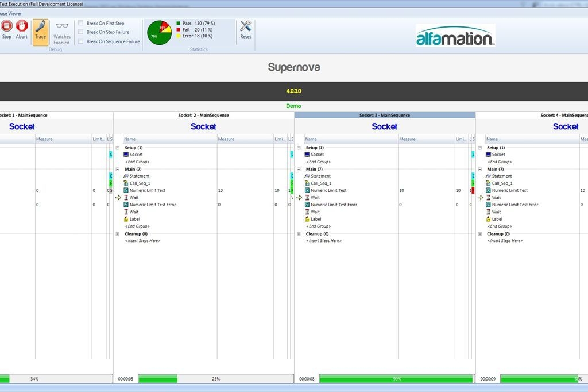
Task: Click Call_Seq_1 step icon in Socket 3
Action: [x=308, y=183]
